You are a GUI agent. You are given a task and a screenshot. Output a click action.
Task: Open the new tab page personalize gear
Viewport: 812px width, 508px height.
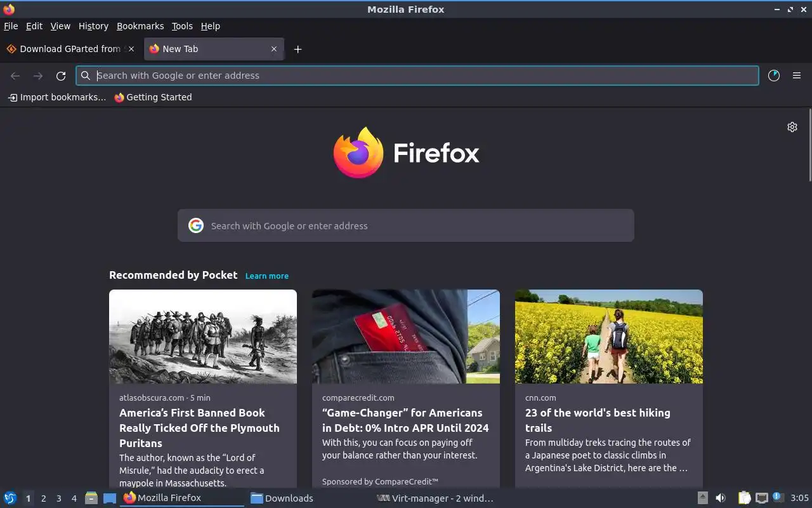click(792, 127)
